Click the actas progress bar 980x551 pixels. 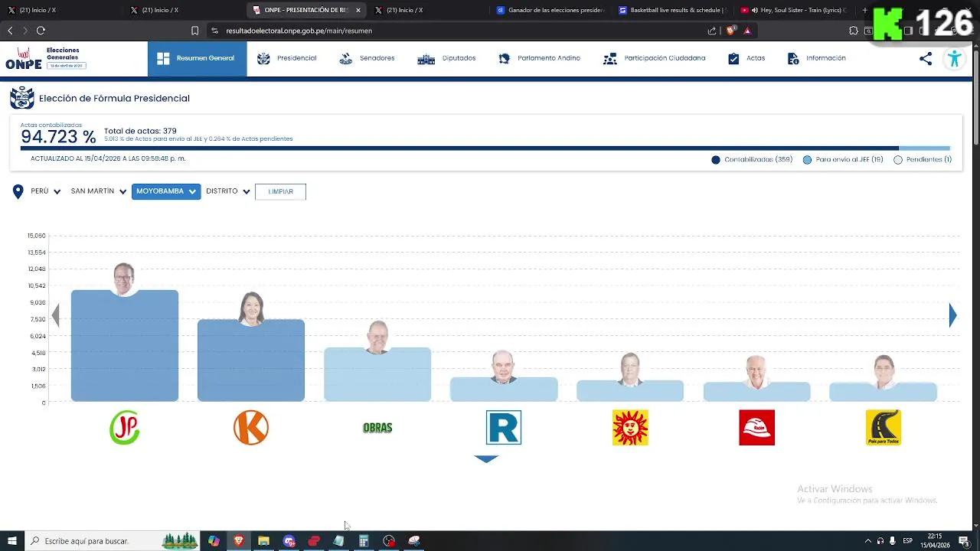pyautogui.click(x=485, y=148)
